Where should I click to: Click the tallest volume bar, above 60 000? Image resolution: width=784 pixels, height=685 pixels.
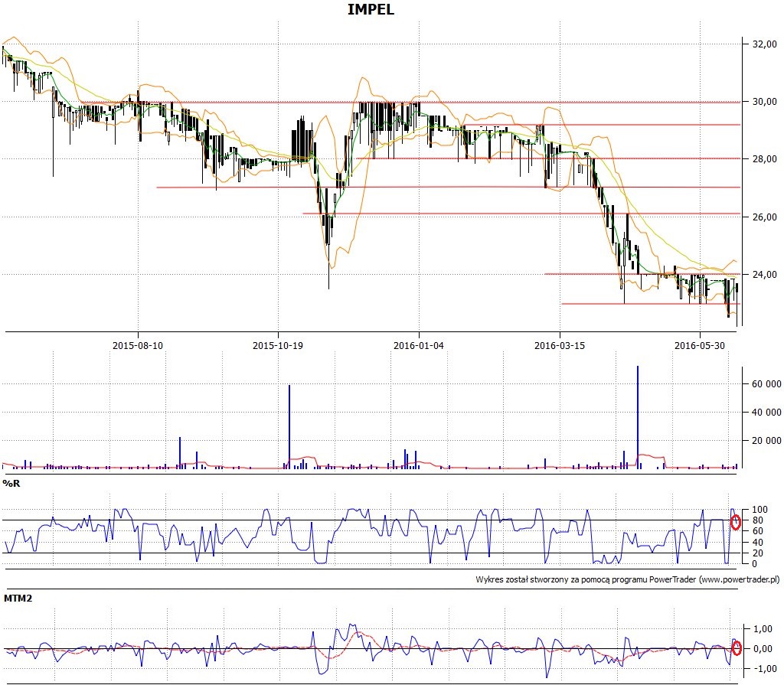[x=638, y=417]
